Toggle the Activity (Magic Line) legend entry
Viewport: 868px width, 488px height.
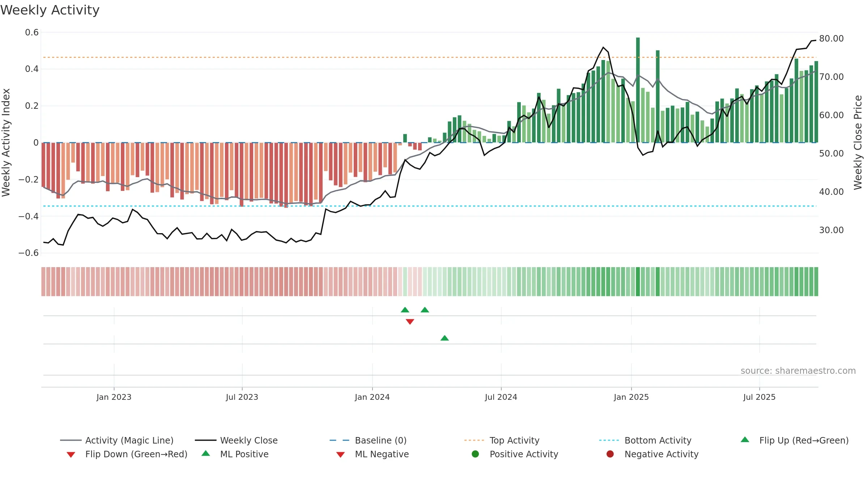117,440
